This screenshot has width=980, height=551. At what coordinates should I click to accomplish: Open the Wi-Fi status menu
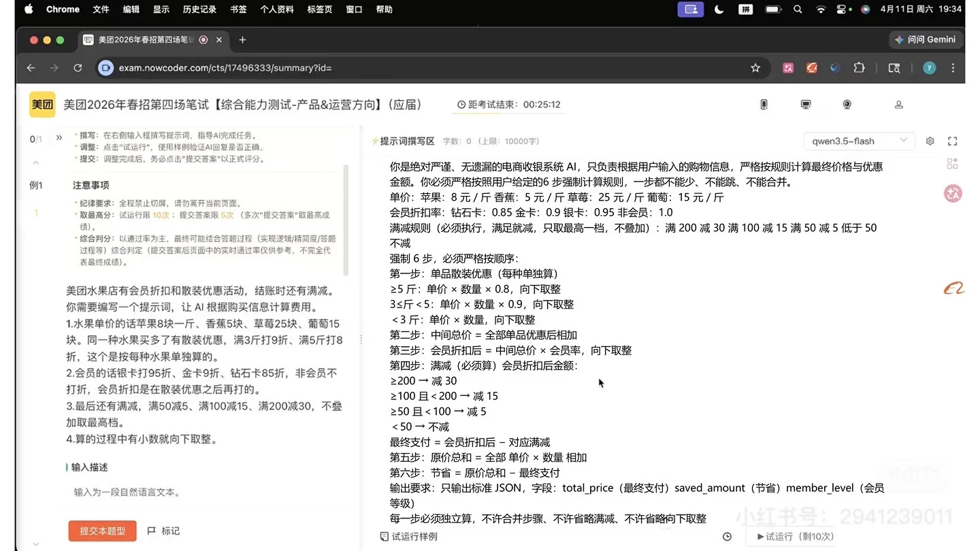(821, 10)
